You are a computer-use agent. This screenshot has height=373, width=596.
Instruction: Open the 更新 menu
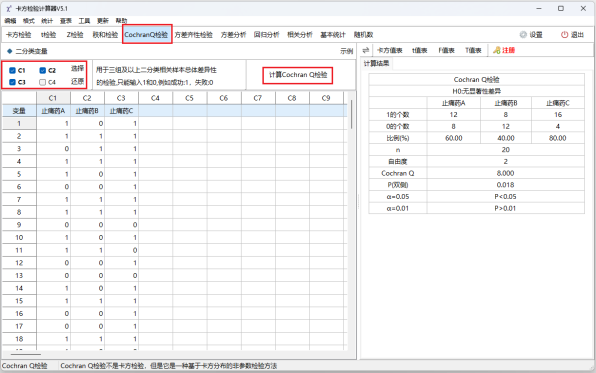tap(103, 21)
